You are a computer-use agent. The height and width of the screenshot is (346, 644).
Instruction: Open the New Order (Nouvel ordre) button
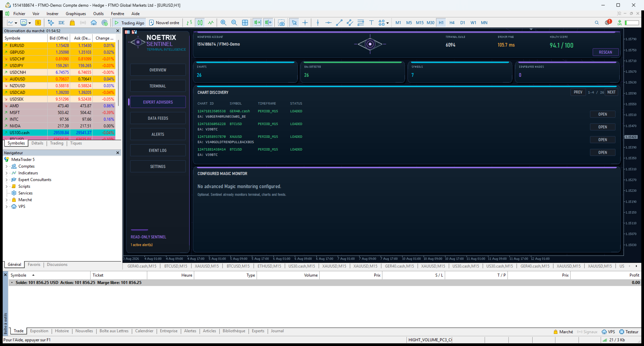(164, 22)
